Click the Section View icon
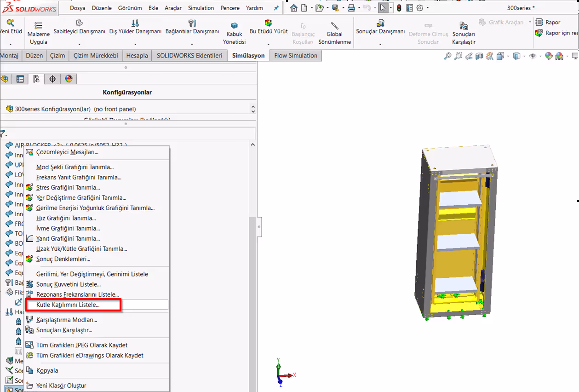 [x=479, y=56]
